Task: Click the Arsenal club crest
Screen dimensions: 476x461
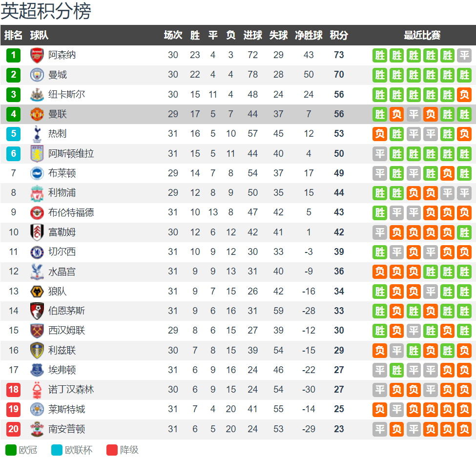Action: [x=37, y=55]
